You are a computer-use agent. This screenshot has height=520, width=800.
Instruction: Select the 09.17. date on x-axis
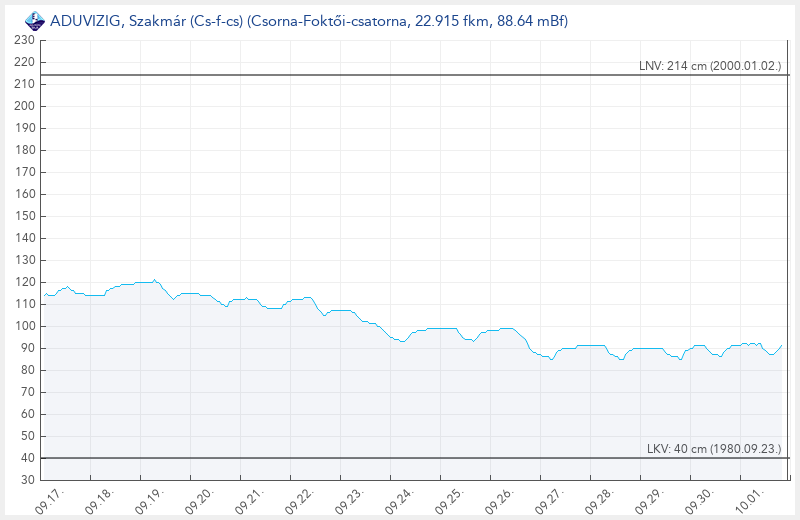pyautogui.click(x=49, y=500)
